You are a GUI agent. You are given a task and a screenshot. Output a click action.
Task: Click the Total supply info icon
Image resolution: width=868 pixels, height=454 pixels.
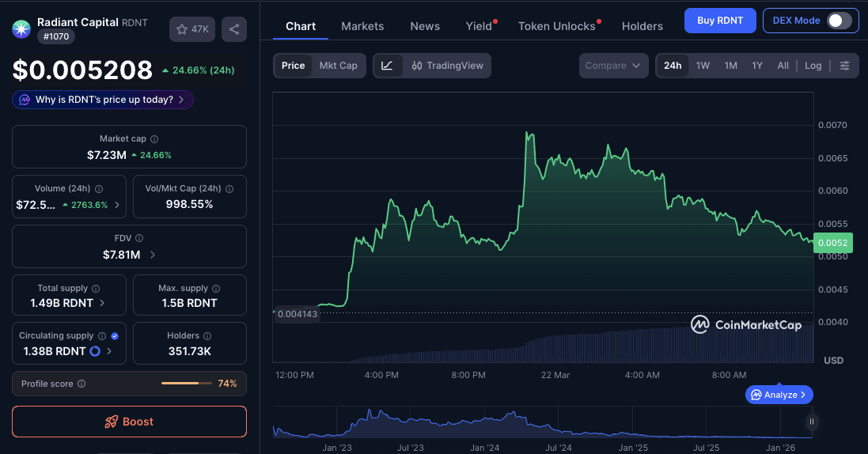coord(96,289)
